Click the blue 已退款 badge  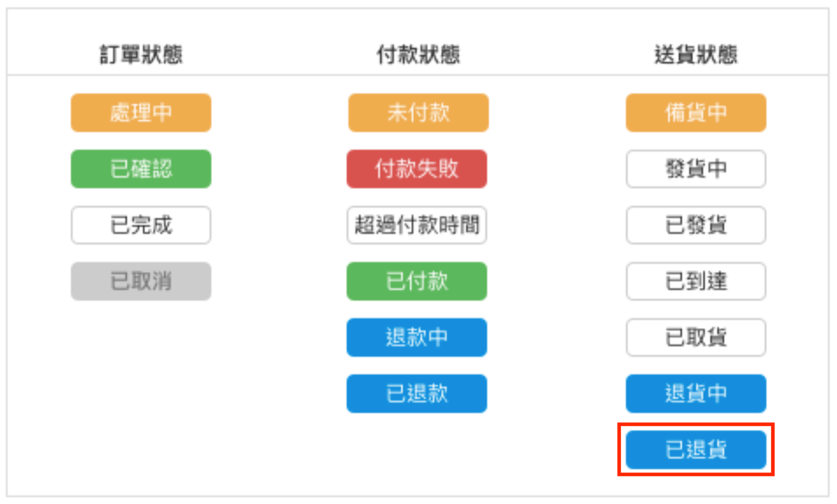click(x=417, y=393)
